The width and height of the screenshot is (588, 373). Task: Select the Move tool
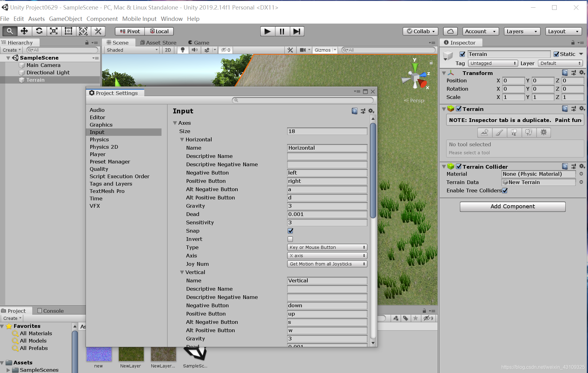(x=24, y=31)
